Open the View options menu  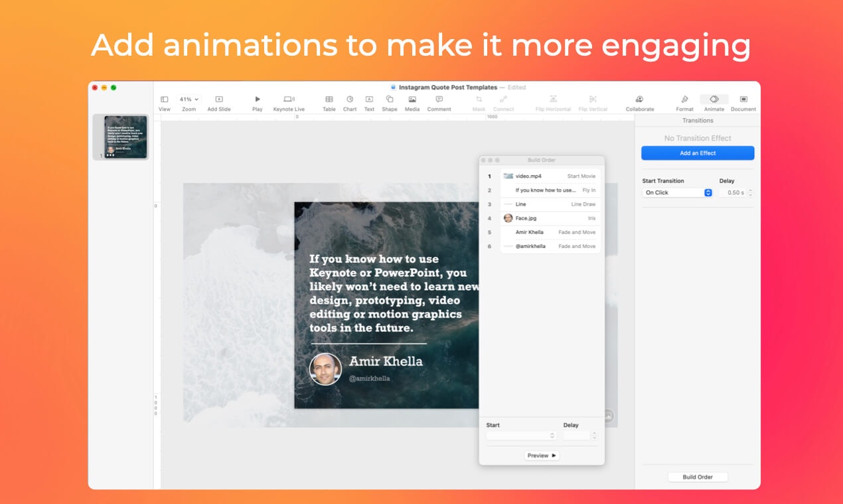click(x=164, y=99)
